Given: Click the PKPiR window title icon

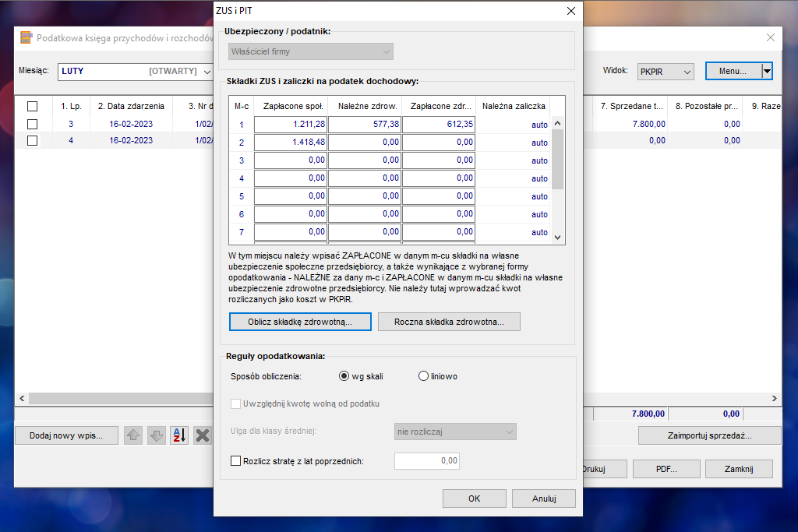Looking at the screenshot, I should click(x=26, y=37).
